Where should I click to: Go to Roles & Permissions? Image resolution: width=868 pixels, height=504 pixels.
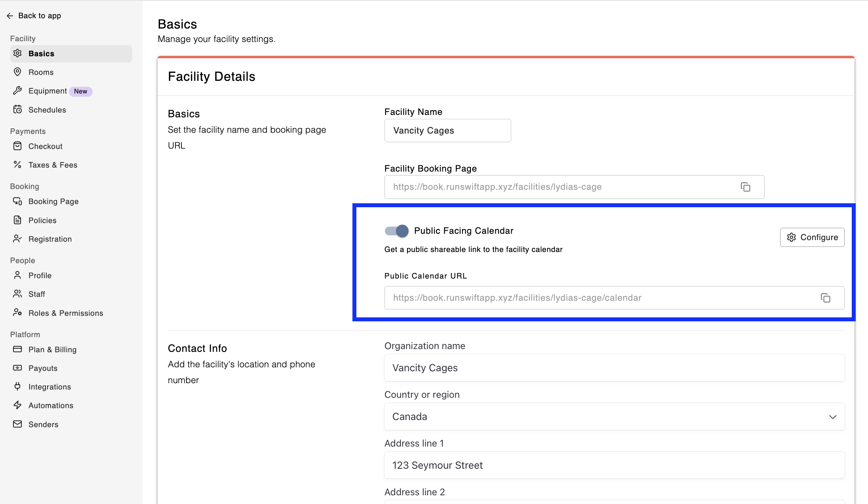pos(65,313)
